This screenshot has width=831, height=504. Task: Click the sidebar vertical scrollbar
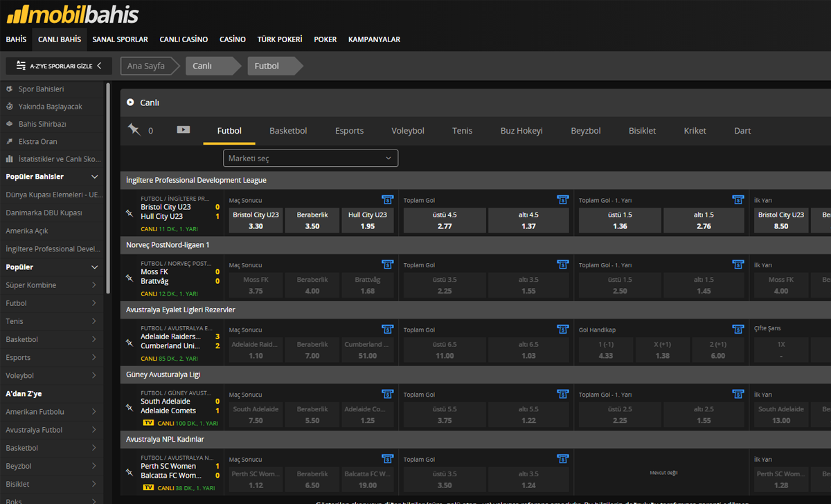pos(108,187)
